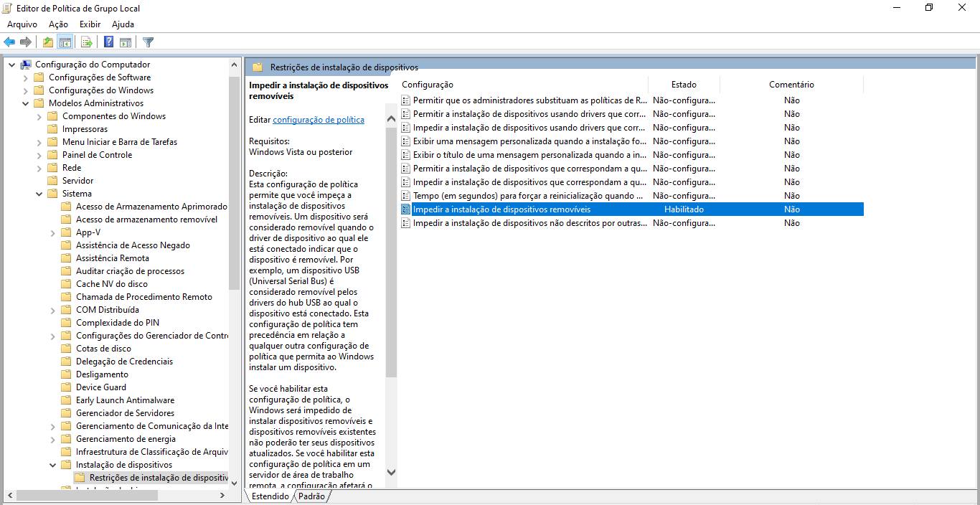Expand the Gerenciamento de energia node

coord(53,439)
